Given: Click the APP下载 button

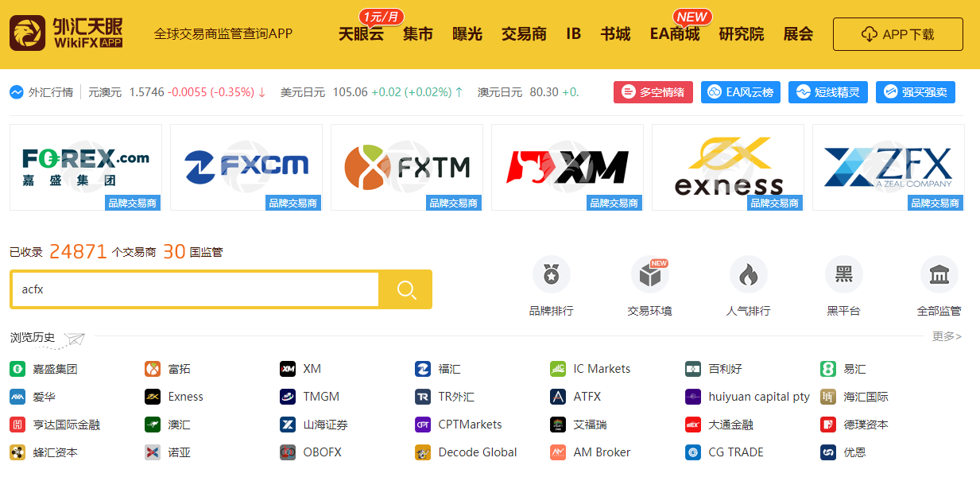Looking at the screenshot, I should [x=898, y=34].
